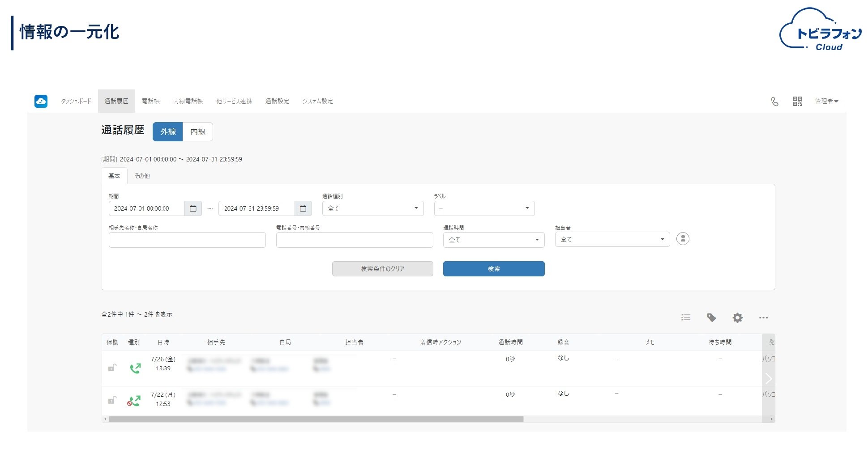Switch to the その他 tab

pos(142,176)
